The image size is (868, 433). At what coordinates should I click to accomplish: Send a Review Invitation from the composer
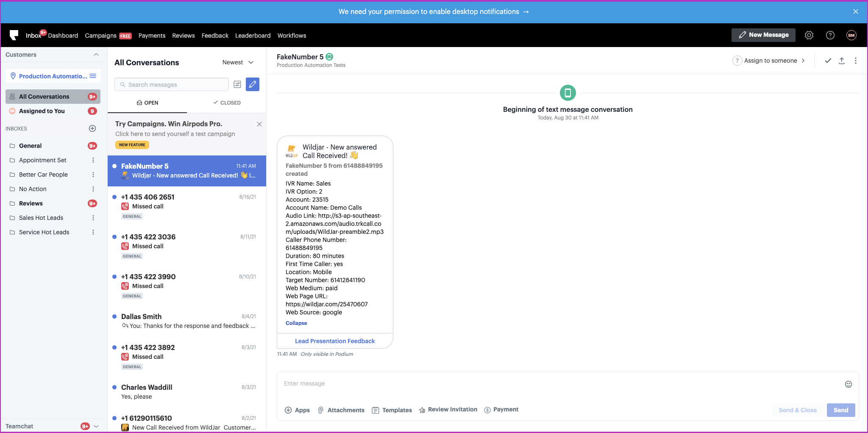(448, 409)
